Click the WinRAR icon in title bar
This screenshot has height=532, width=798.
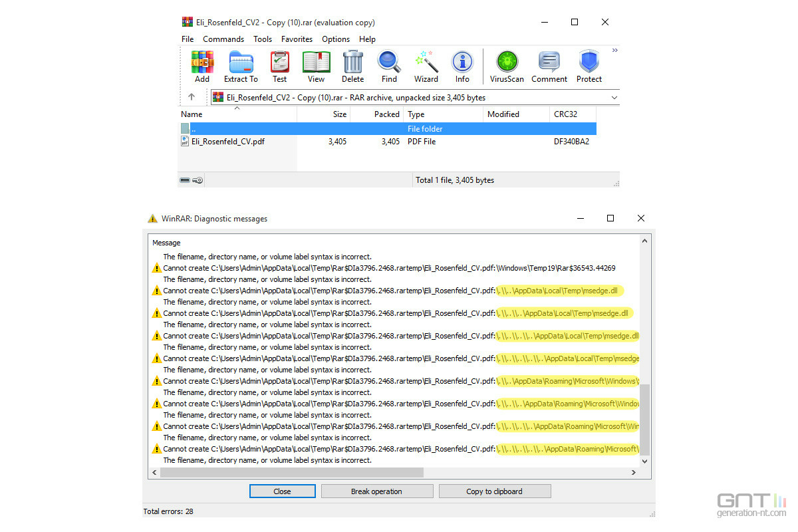click(x=187, y=22)
